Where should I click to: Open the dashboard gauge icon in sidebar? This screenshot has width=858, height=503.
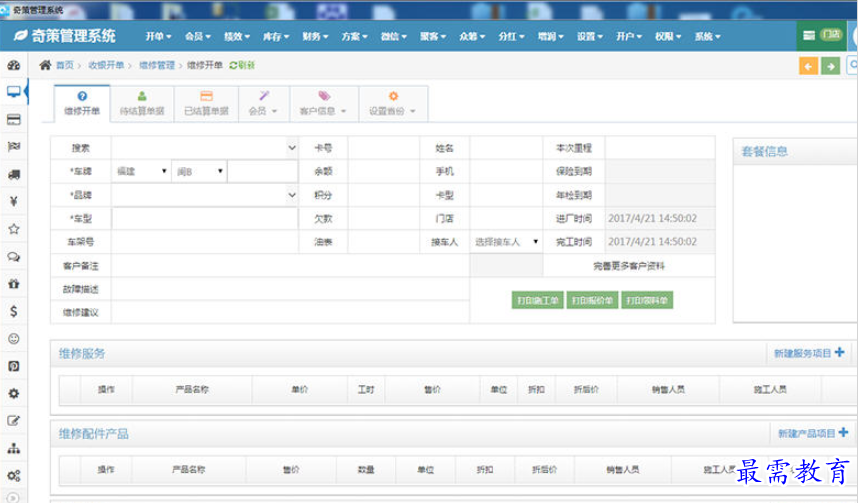14,65
